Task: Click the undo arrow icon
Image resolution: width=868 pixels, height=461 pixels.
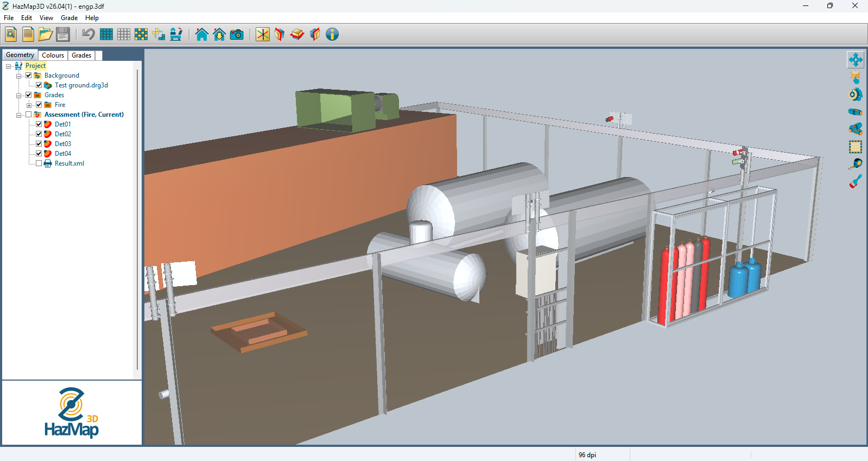Action: tap(88, 34)
